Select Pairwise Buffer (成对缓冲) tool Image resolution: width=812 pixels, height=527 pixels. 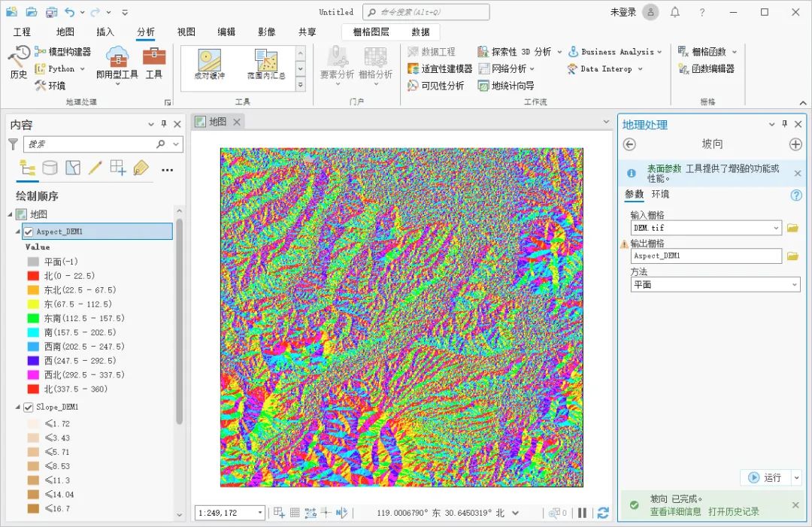[210, 65]
